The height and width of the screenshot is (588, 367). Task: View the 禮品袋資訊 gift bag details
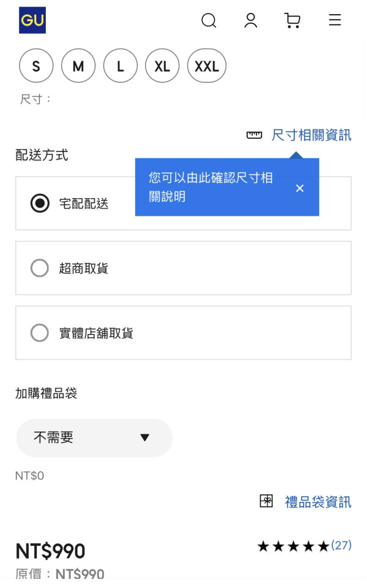(317, 501)
